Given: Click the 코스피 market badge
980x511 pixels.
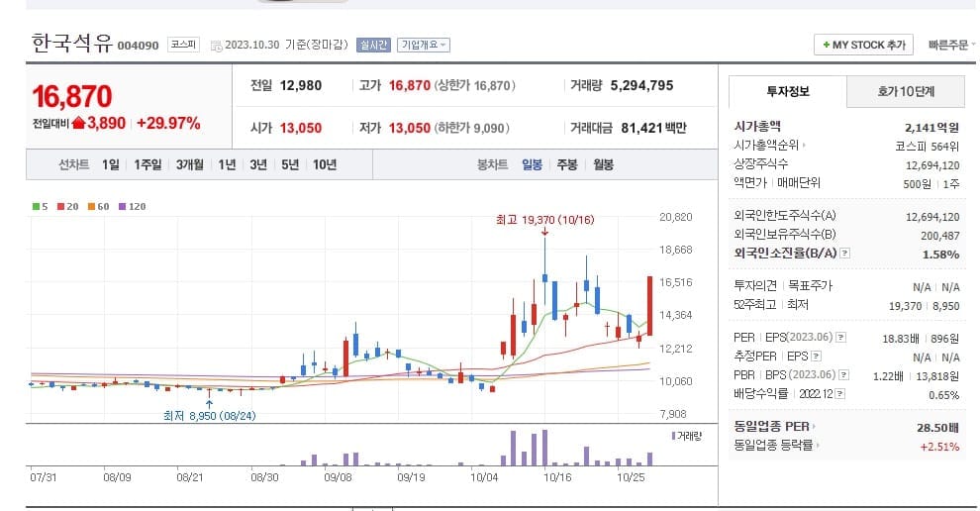Looking at the screenshot, I should point(183,45).
